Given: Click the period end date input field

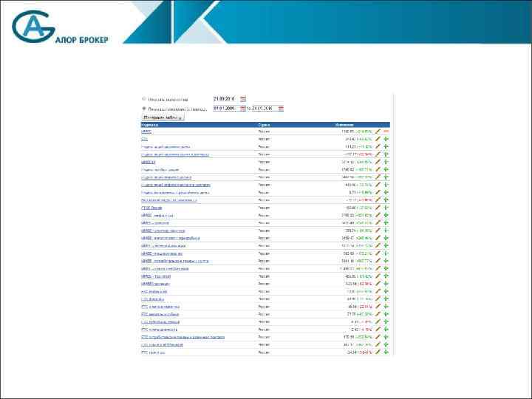Looking at the screenshot, I should click(265, 108).
